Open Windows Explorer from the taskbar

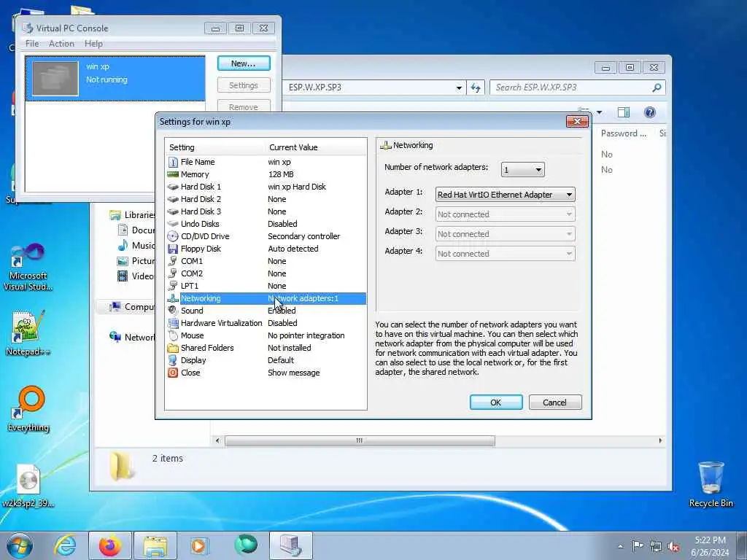tap(155, 545)
